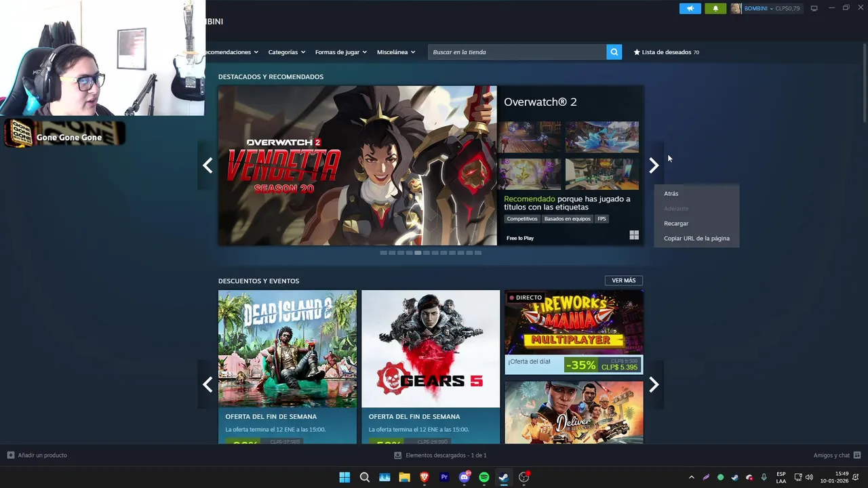This screenshot has width=868, height=488.
Task: Go to next discounts carousel arrow
Action: coord(654,385)
